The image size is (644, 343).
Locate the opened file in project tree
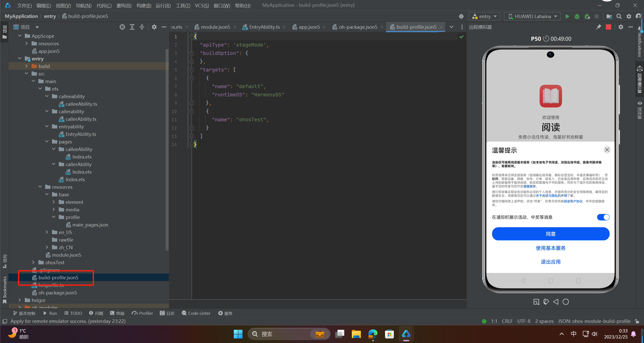122,27
